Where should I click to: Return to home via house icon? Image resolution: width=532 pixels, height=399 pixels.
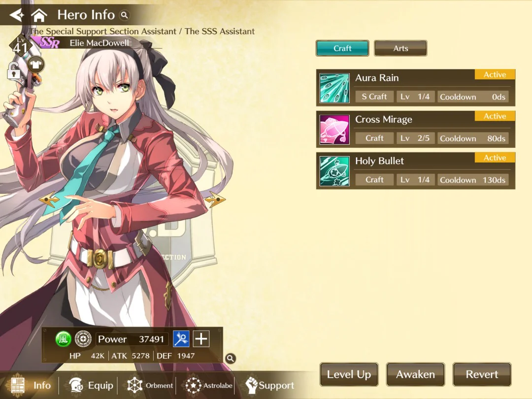(x=39, y=15)
